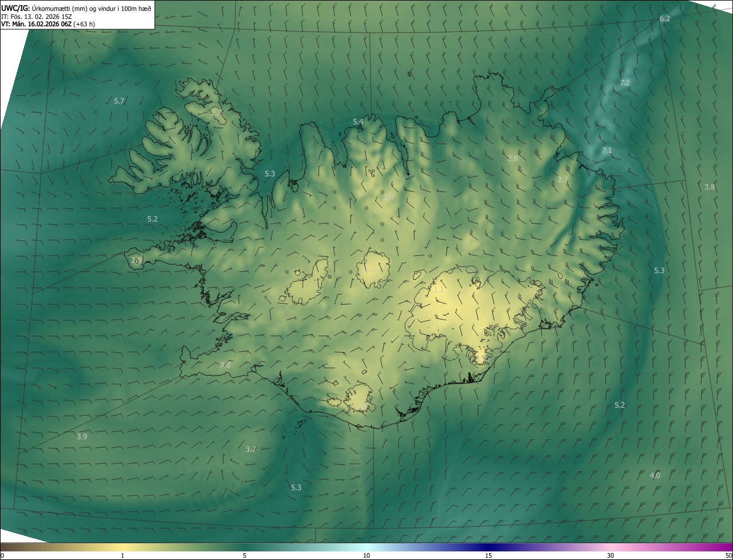Click the colorbar tick label 5

245,556
